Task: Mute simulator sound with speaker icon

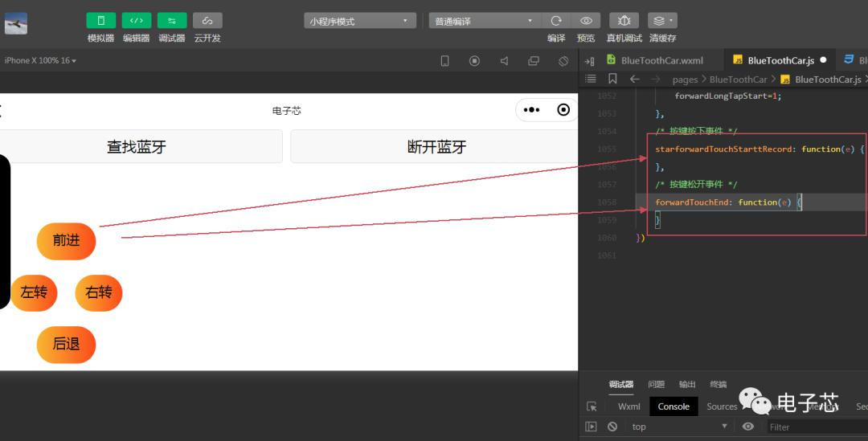Action: [504, 61]
